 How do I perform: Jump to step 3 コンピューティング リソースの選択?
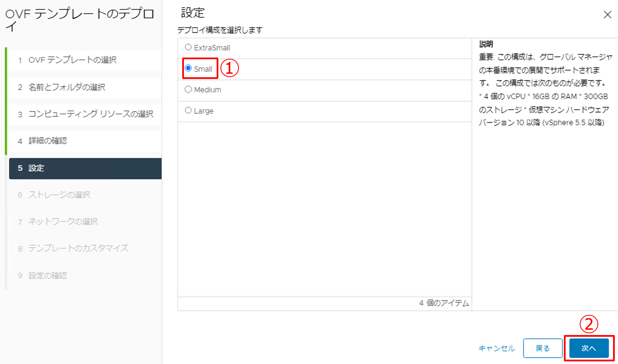(x=91, y=114)
